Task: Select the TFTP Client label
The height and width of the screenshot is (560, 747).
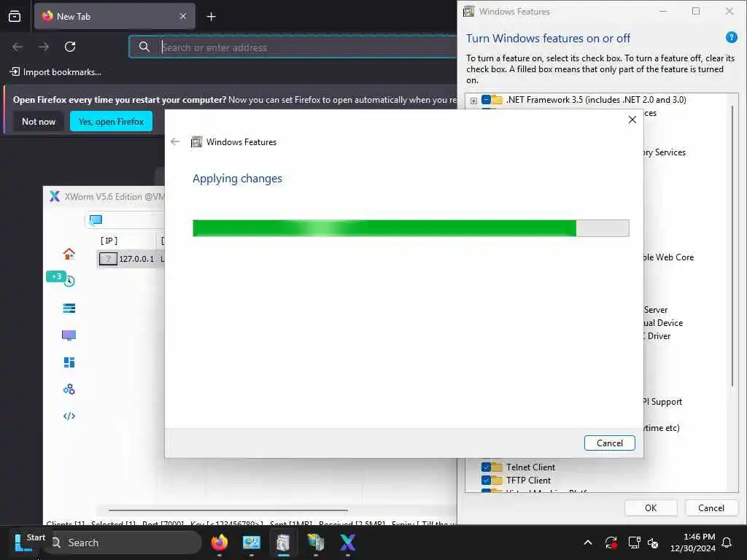Action: point(528,480)
